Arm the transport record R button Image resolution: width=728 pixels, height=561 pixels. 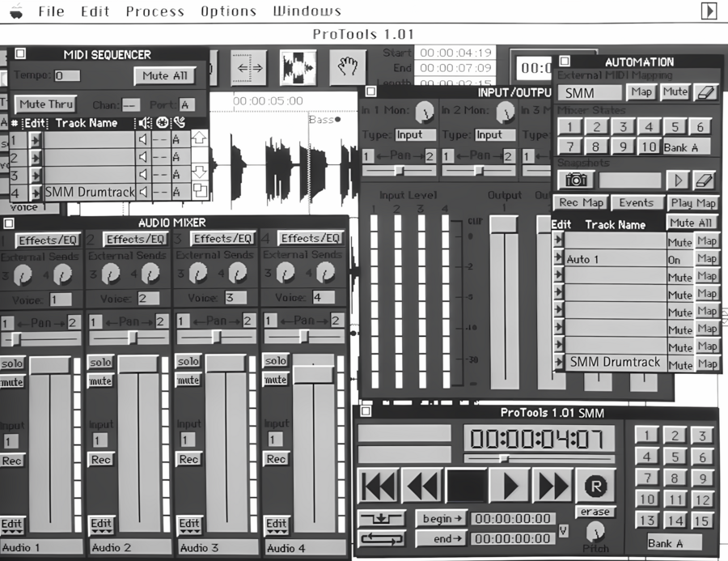click(595, 486)
